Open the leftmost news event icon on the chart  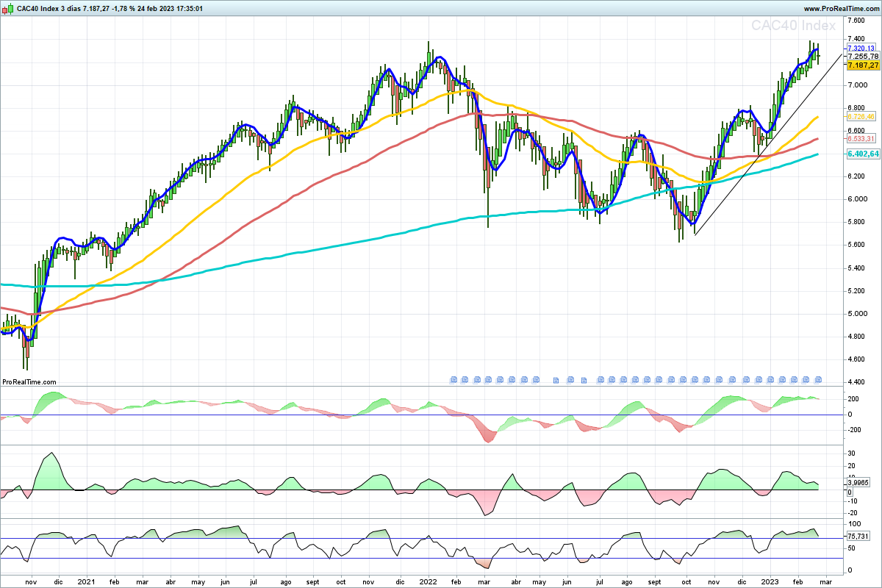pos(453,380)
